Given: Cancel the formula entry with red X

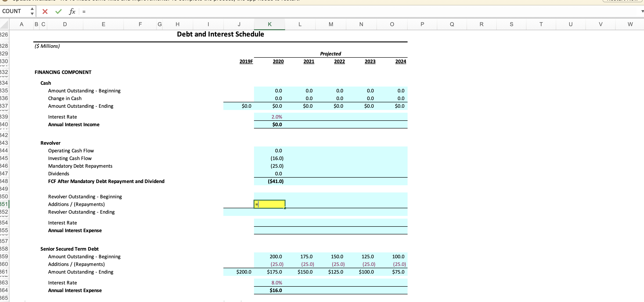Looking at the screenshot, I should [x=45, y=11].
